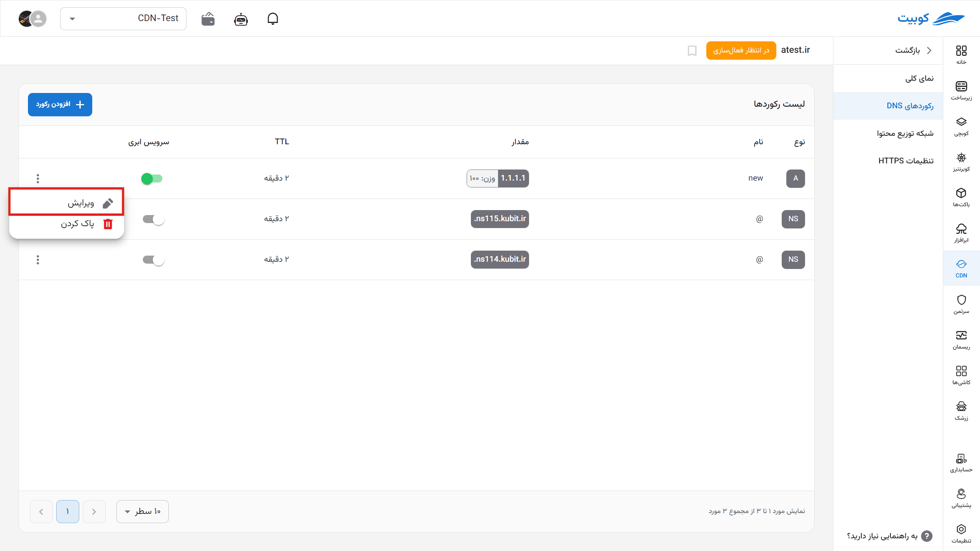Open تنظیمات HTTPS section
The height and width of the screenshot is (551, 980).
point(888,161)
